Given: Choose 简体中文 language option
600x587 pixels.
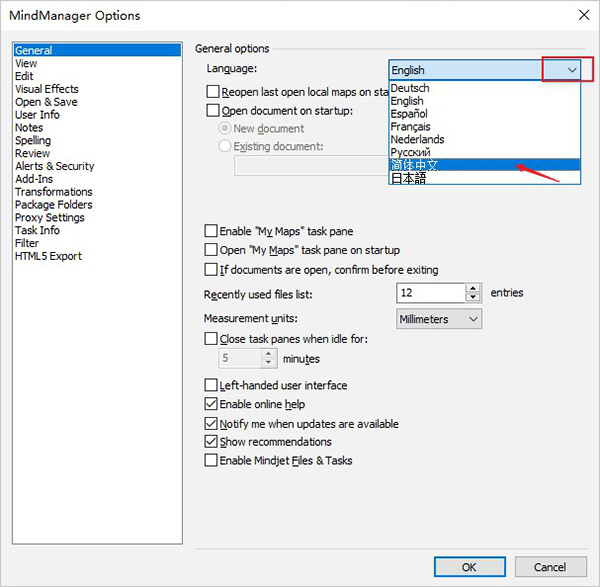Looking at the screenshot, I should 484,165.
